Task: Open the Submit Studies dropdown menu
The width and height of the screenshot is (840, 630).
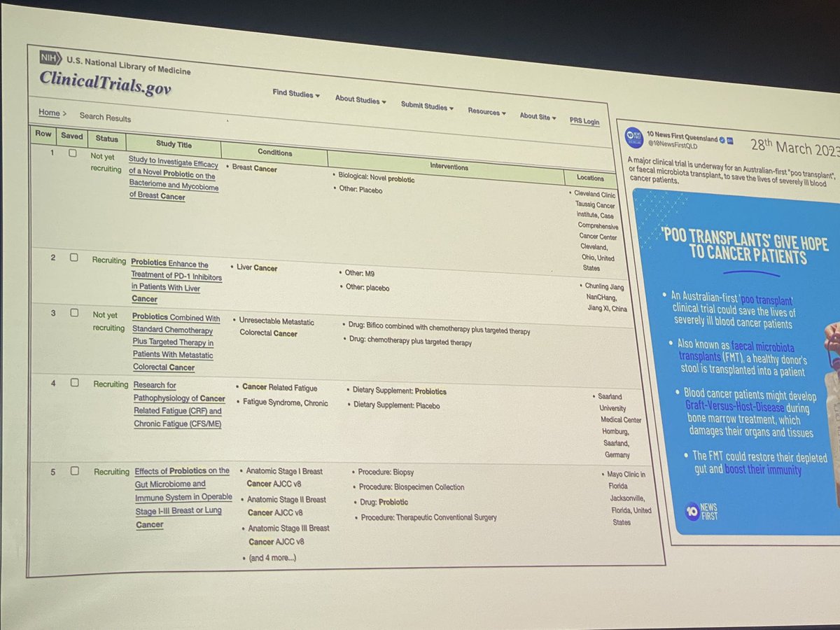Action: click(x=426, y=106)
